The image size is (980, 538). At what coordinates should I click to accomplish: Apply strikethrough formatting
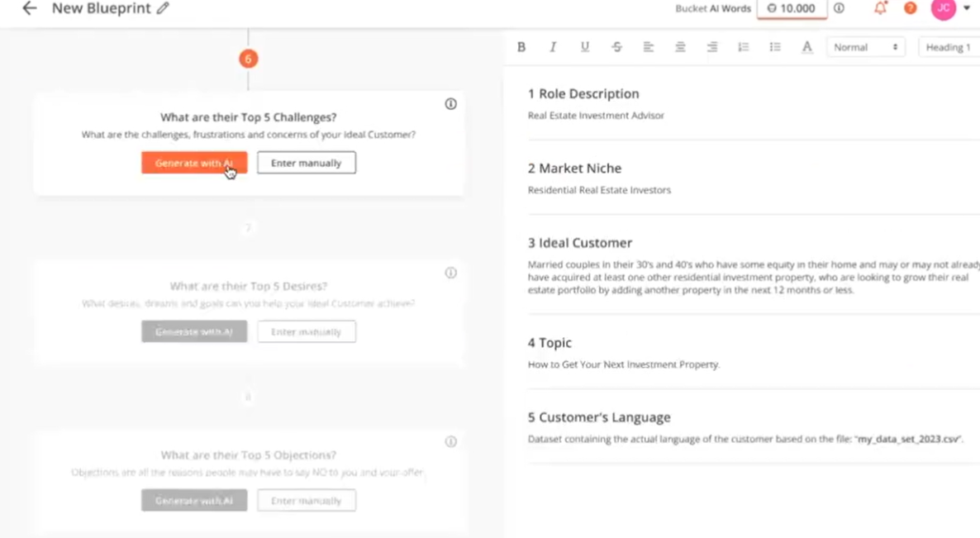pyautogui.click(x=616, y=46)
